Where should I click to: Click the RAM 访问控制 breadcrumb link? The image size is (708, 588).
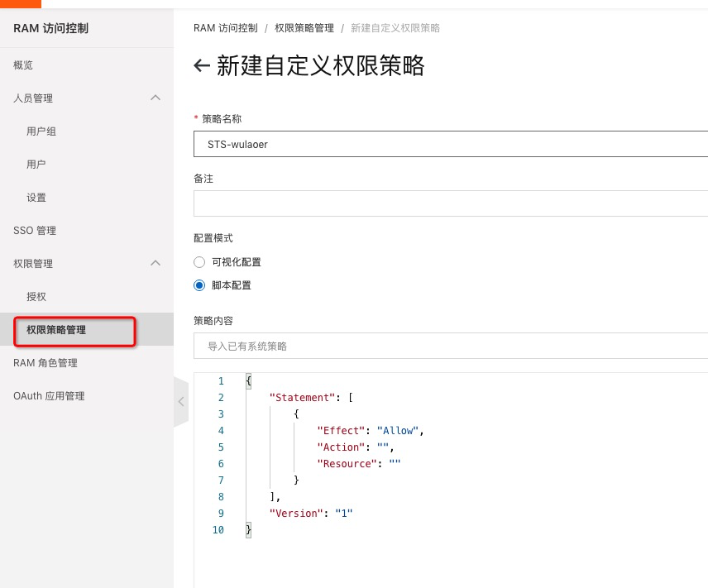[227, 28]
